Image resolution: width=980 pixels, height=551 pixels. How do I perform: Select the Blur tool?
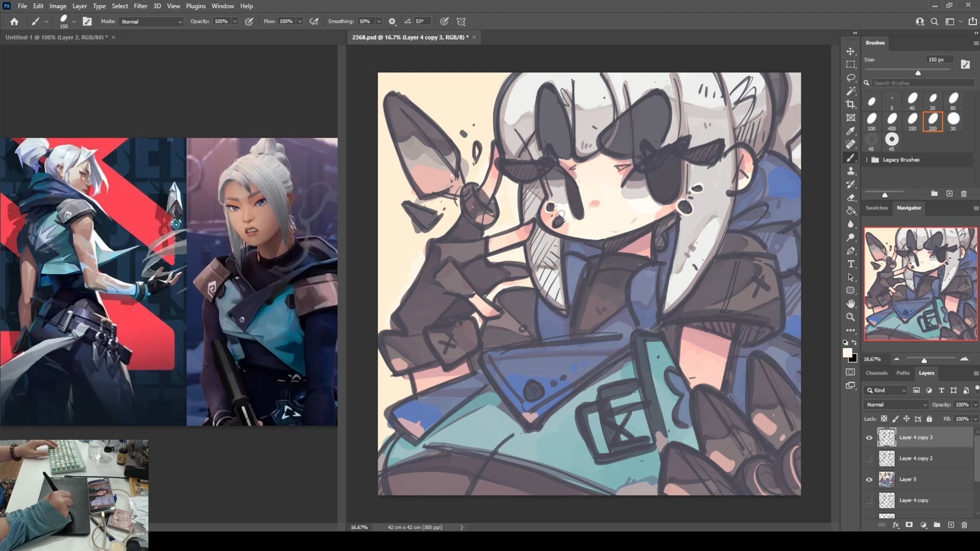pos(850,224)
